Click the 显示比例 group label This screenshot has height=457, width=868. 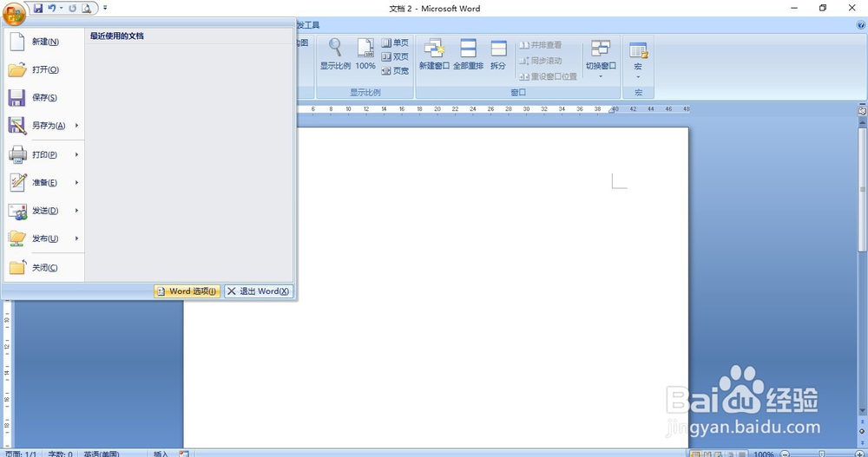365,93
